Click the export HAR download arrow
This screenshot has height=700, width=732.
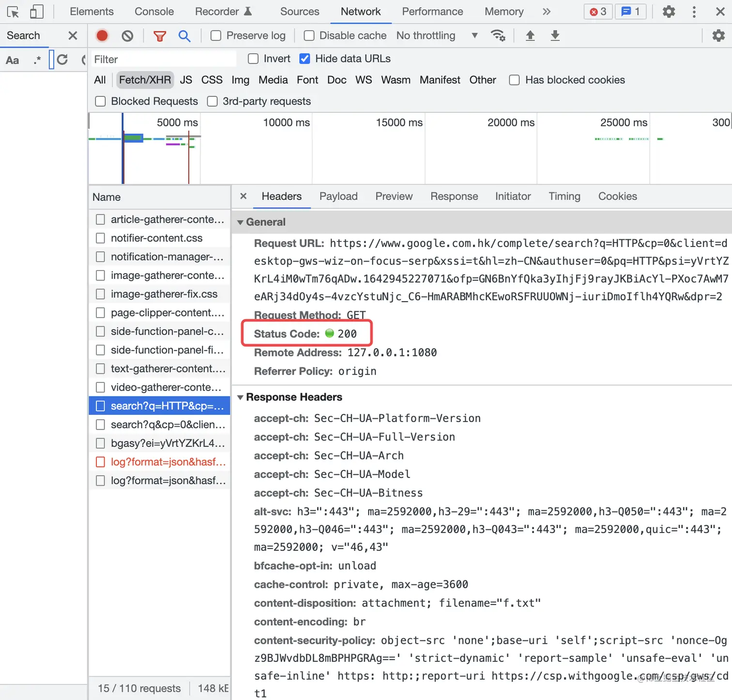click(555, 35)
